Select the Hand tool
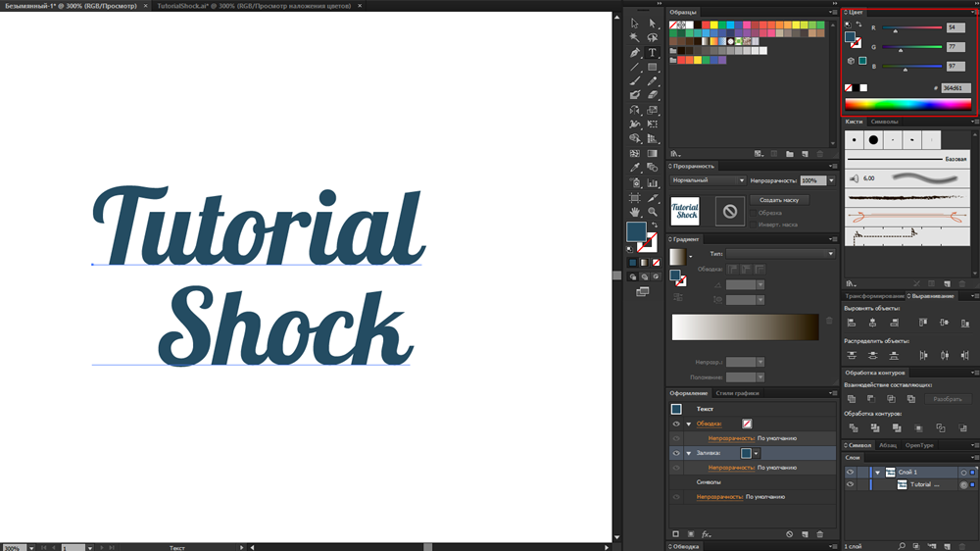 634,212
